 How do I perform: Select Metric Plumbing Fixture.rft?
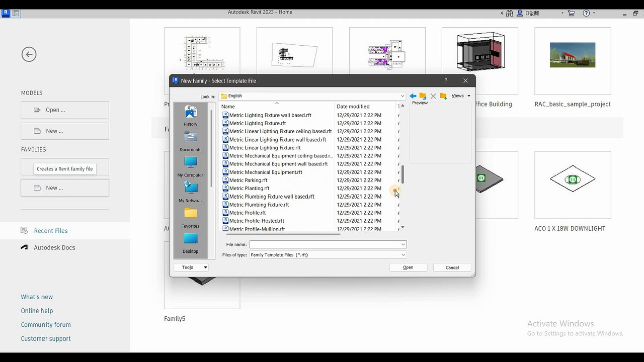259,205
